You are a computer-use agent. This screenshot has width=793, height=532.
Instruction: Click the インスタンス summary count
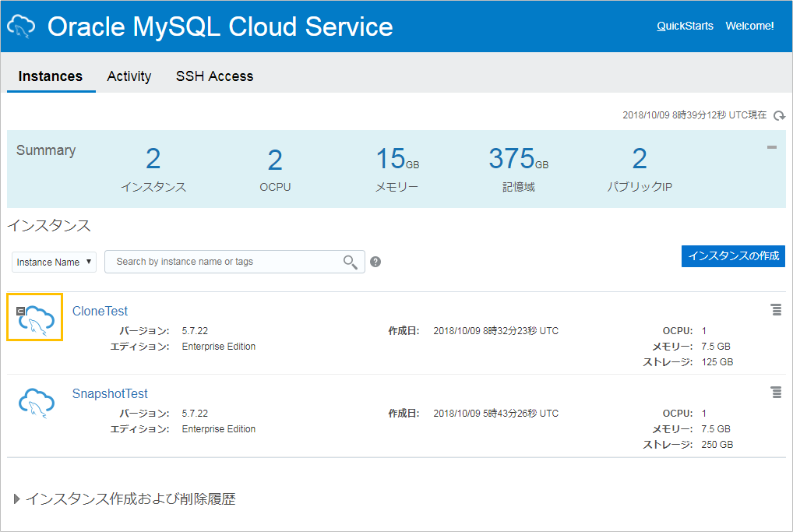coord(153,160)
